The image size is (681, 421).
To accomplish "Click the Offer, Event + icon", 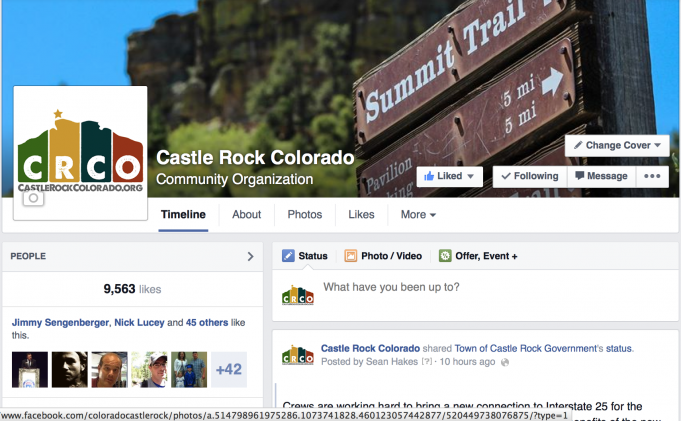I will tap(445, 256).
